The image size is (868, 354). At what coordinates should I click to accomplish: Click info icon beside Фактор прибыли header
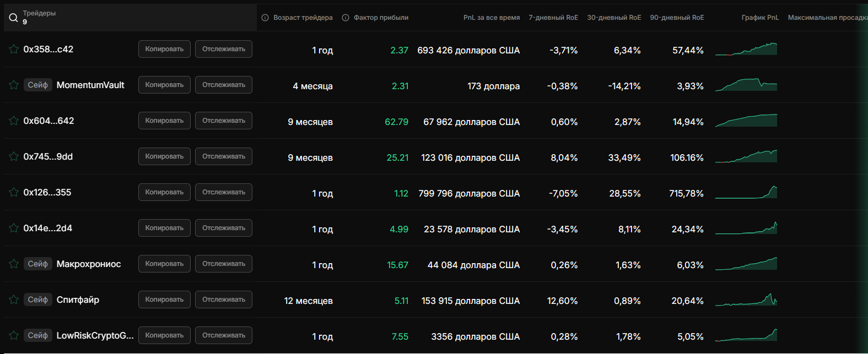(x=346, y=18)
